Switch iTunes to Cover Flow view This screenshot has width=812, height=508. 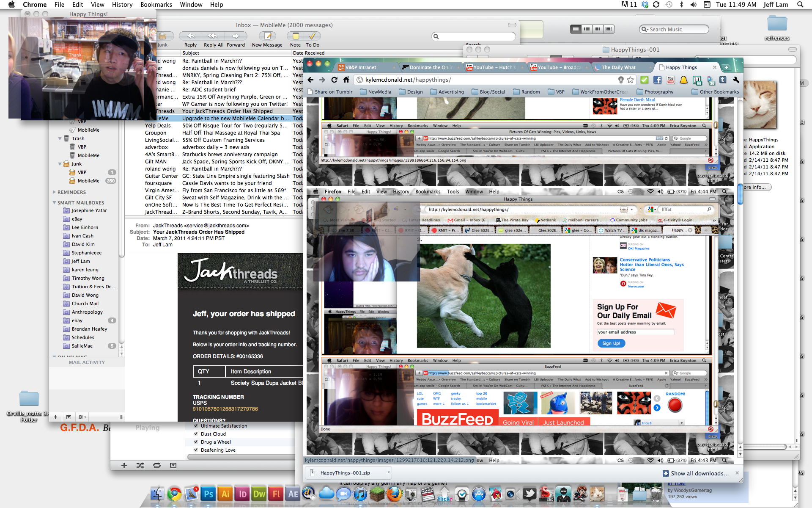click(x=609, y=29)
